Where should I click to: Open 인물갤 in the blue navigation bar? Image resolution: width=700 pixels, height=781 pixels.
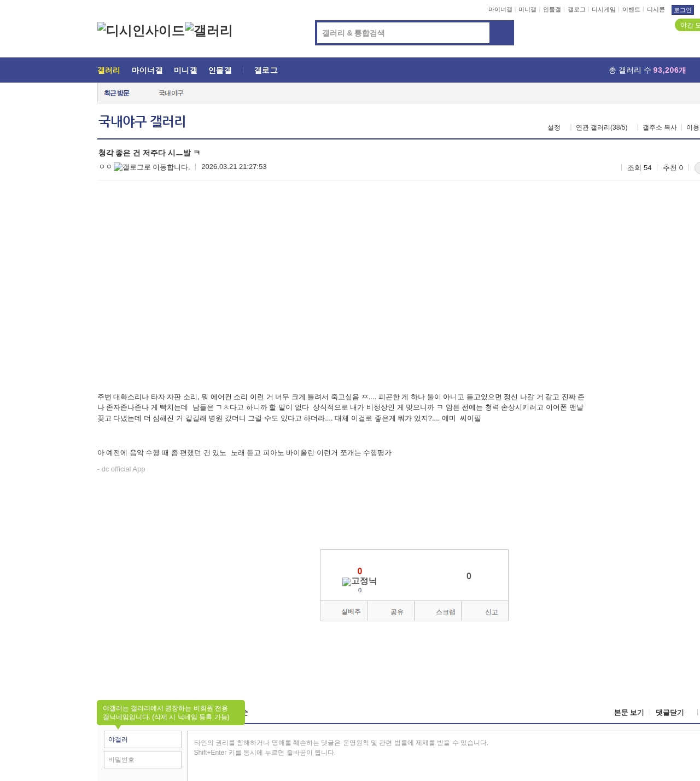click(220, 71)
